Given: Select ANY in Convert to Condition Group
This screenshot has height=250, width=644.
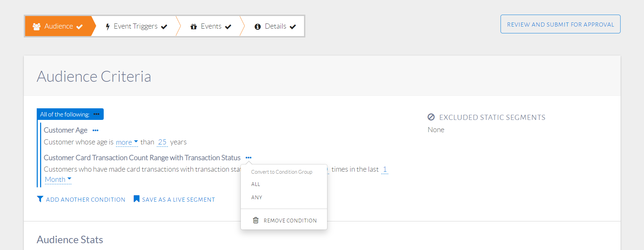Looking at the screenshot, I should (x=257, y=198).
